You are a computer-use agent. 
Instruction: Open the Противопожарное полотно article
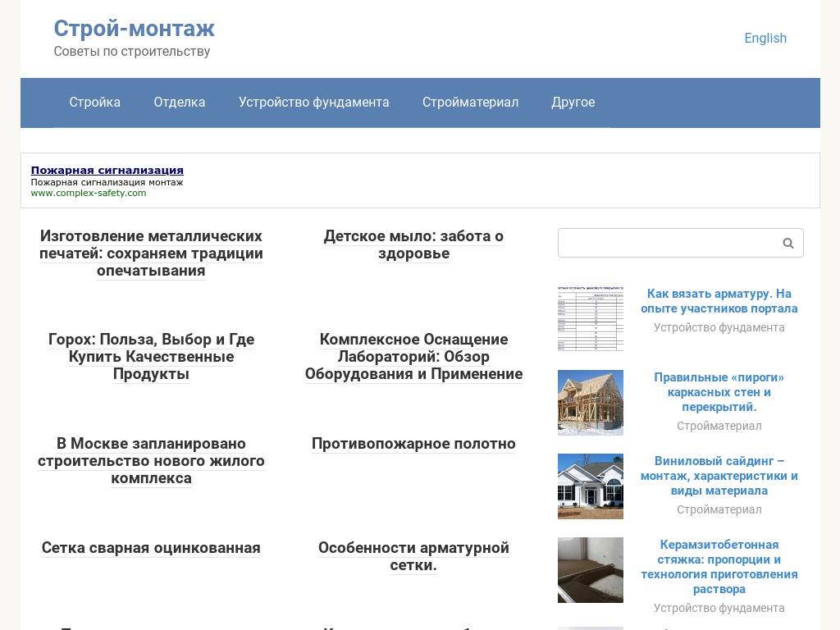(x=413, y=443)
